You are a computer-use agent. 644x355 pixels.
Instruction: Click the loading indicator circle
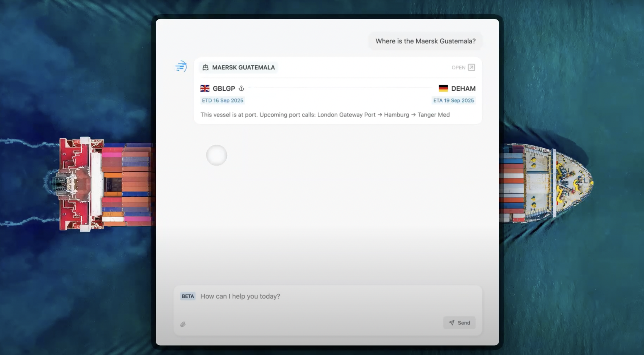click(x=217, y=155)
